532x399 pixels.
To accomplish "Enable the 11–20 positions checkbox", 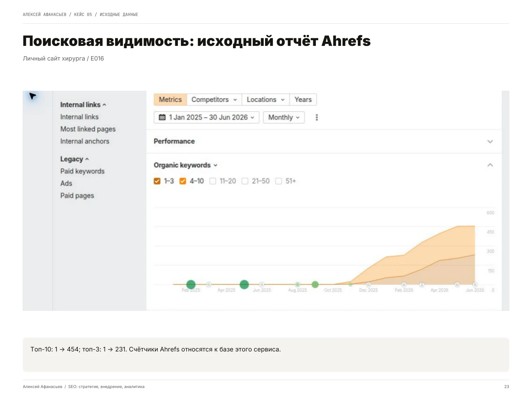I will [x=213, y=181].
